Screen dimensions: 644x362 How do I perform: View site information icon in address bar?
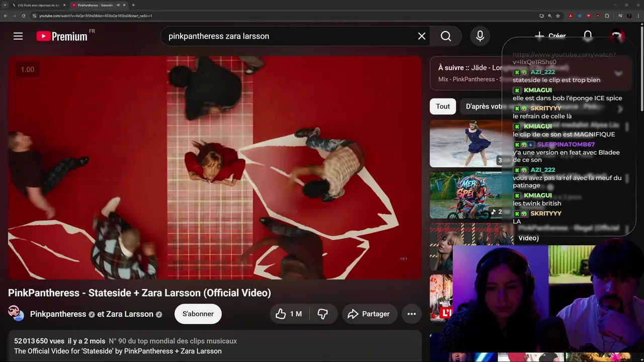point(34,16)
